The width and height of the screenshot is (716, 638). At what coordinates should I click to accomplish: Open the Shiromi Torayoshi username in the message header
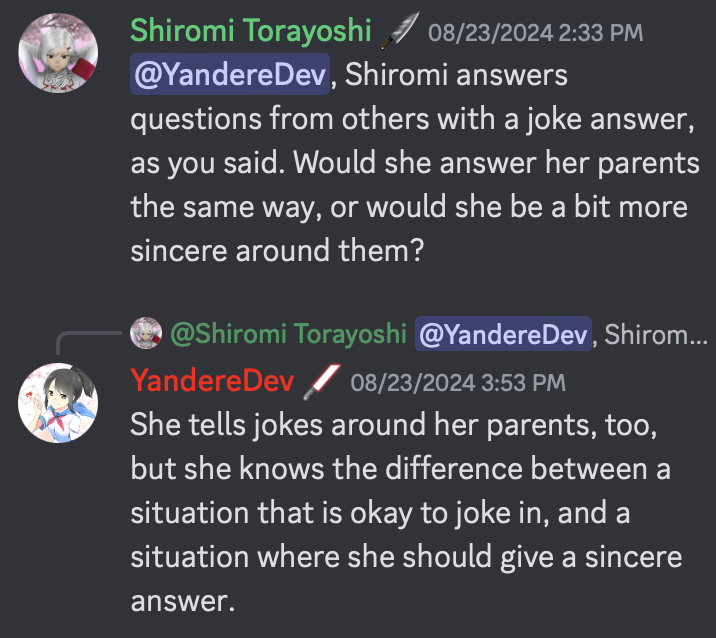tap(251, 32)
